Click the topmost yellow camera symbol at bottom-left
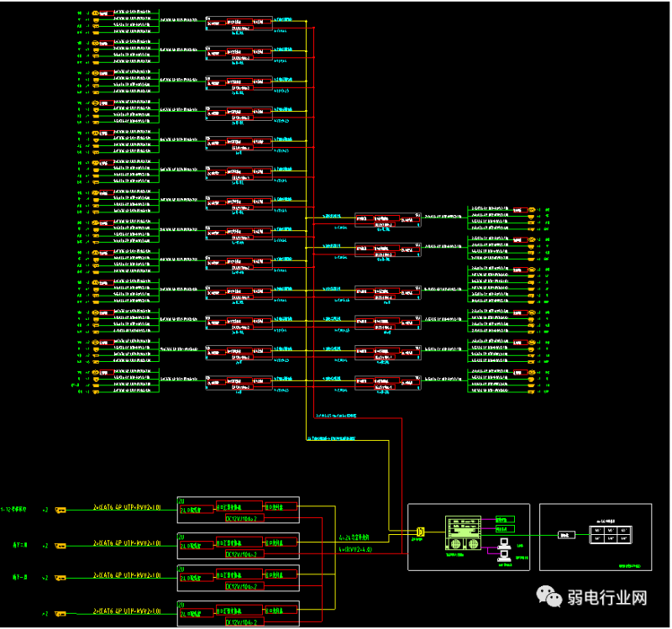This screenshot has width=672, height=629. click(x=60, y=510)
